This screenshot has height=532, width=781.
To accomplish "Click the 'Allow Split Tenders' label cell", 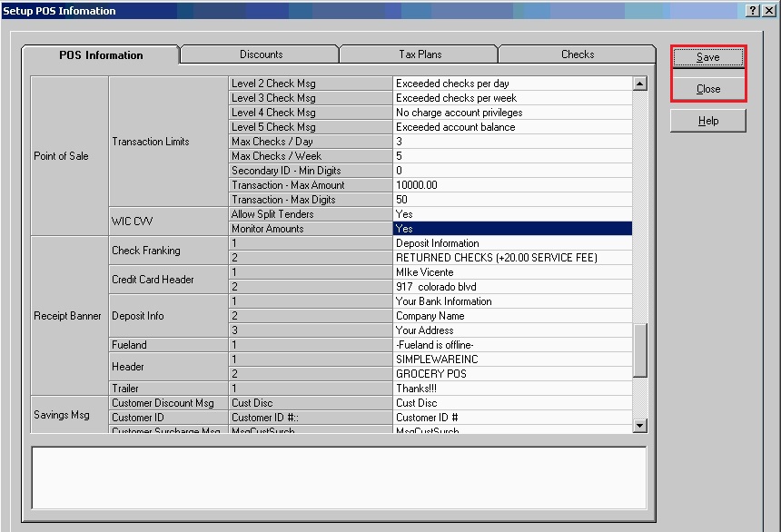I will (311, 214).
